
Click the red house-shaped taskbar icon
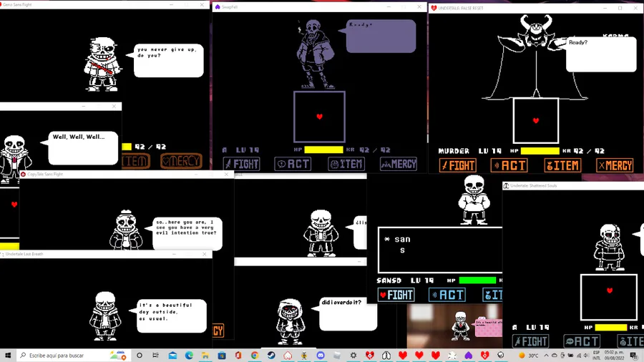(288, 356)
